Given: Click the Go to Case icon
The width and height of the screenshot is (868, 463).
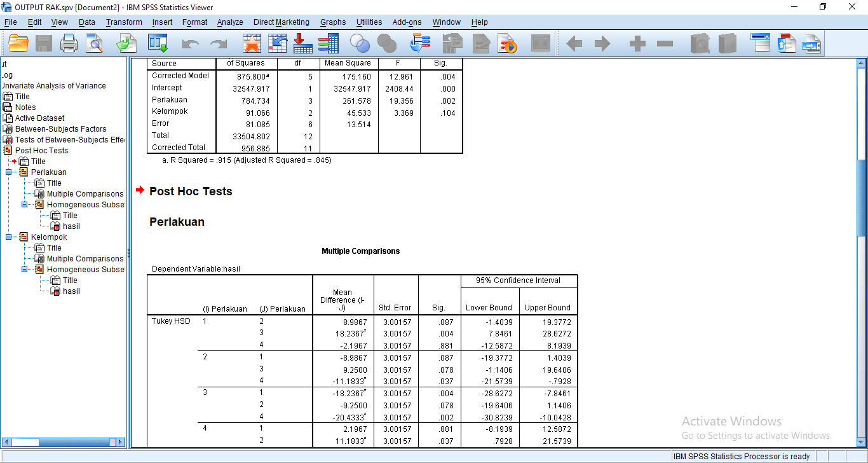Looking at the screenshot, I should [x=278, y=43].
